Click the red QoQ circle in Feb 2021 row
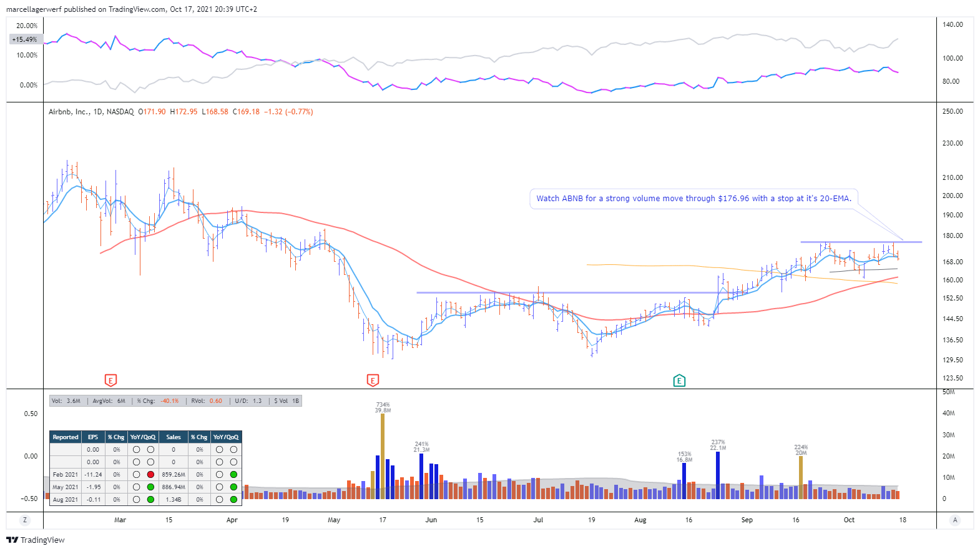The width and height of the screenshot is (980, 551). point(150,474)
